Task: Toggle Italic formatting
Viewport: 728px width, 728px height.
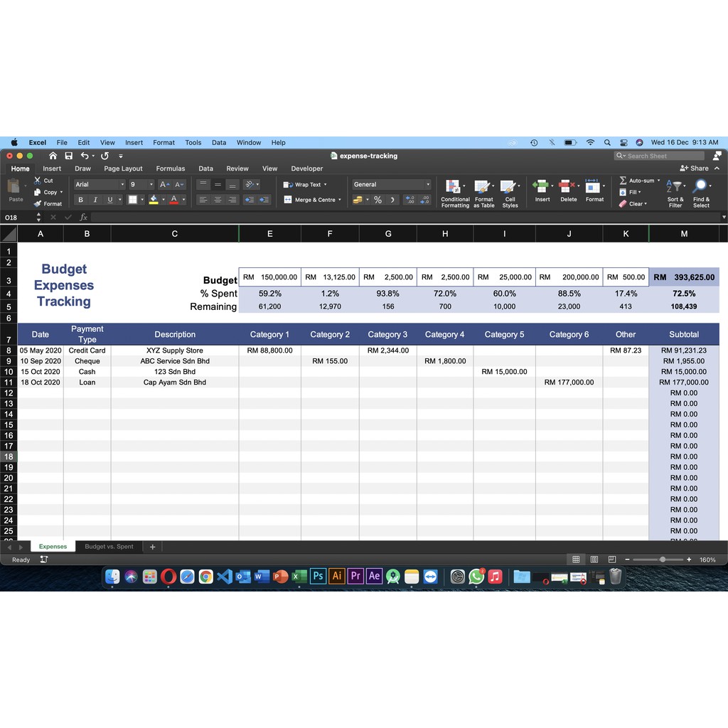Action: click(95, 200)
